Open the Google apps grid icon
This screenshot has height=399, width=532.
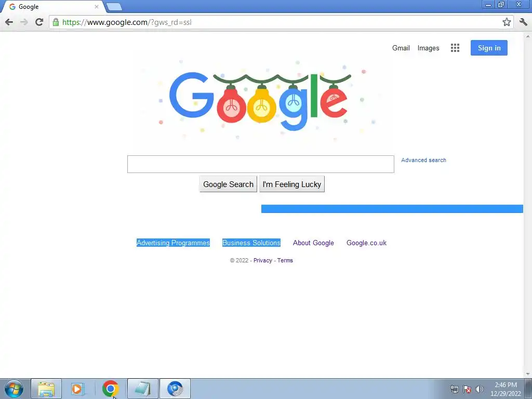(455, 48)
